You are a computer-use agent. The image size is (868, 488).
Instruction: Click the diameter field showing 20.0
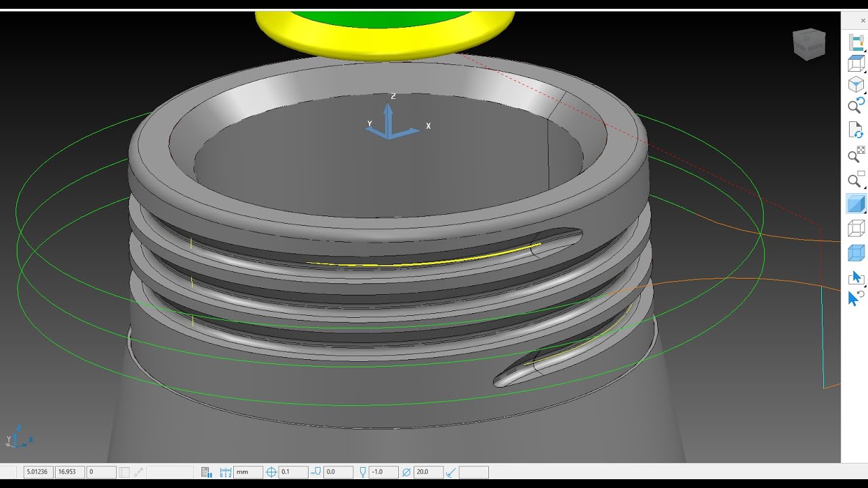click(x=429, y=472)
